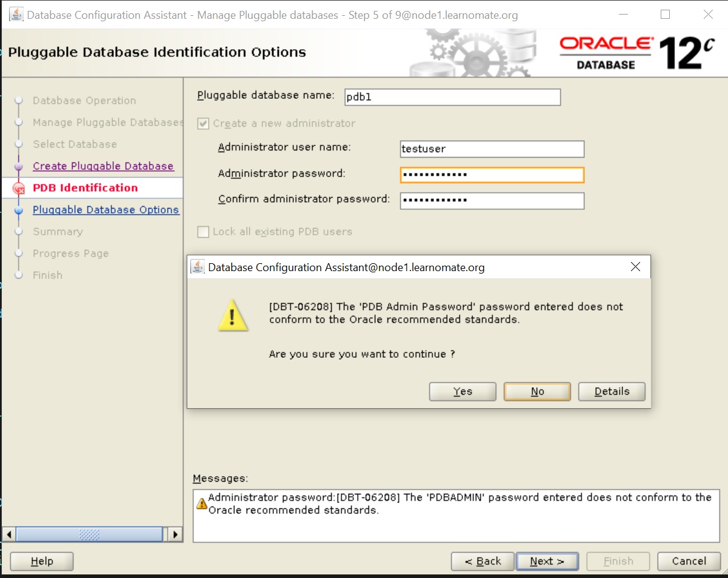Click Yes to continue with password
Viewport: 728px width, 578px height.
coord(463,392)
